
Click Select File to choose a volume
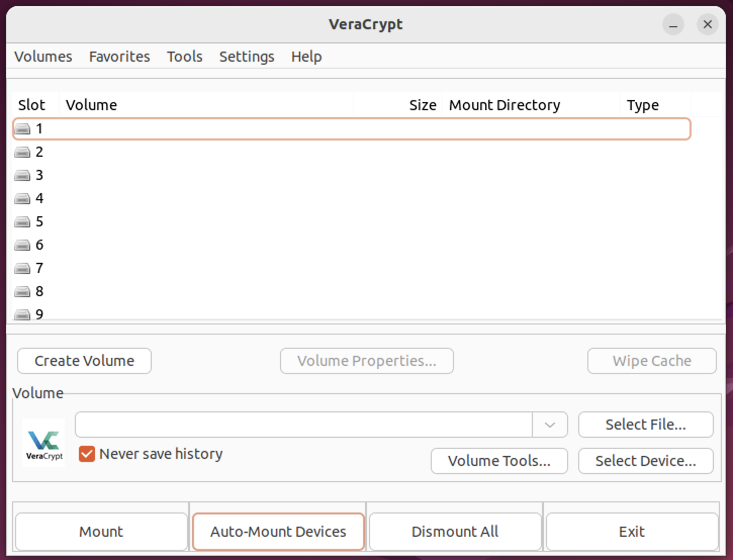coord(646,425)
